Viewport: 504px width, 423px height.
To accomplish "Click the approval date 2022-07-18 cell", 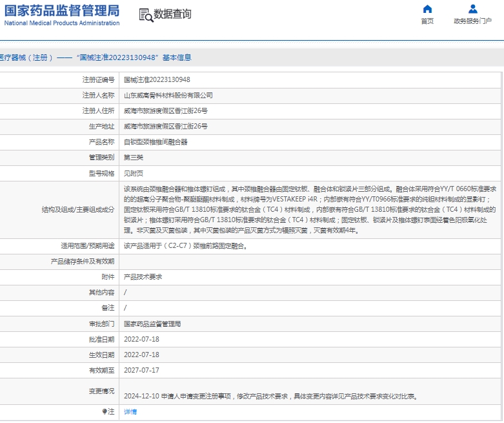I will [x=141, y=339].
